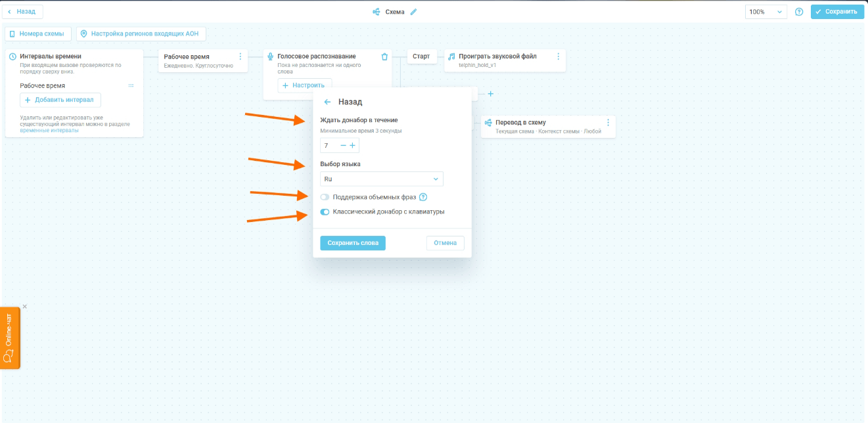Open three-dot menu on Перевод в схему

(x=608, y=123)
